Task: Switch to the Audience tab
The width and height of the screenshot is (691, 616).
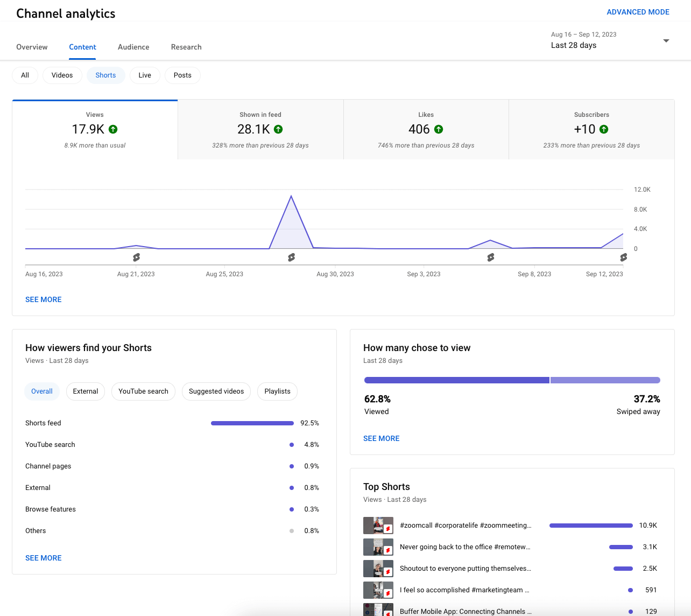Action: tap(133, 47)
